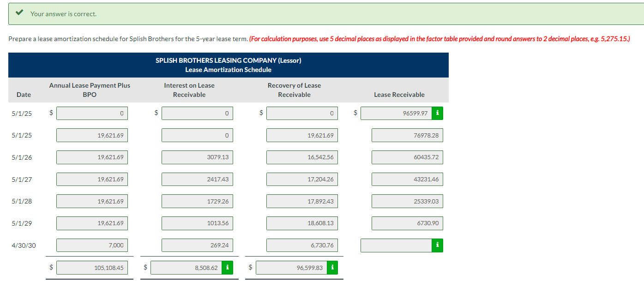Click the 'Date' column header
Image resolution: width=644 pixels, height=287 pixels.
click(x=24, y=95)
